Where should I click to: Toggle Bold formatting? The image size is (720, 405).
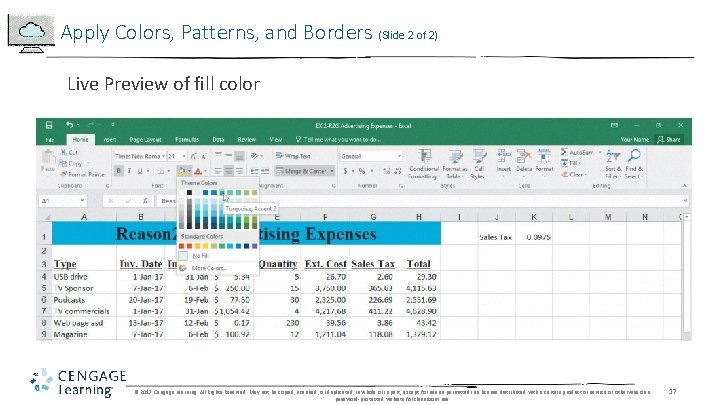pos(118,171)
